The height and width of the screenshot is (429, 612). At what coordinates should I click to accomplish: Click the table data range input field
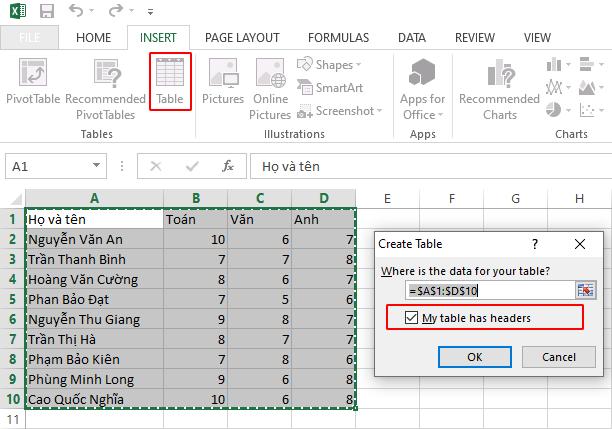[488, 289]
